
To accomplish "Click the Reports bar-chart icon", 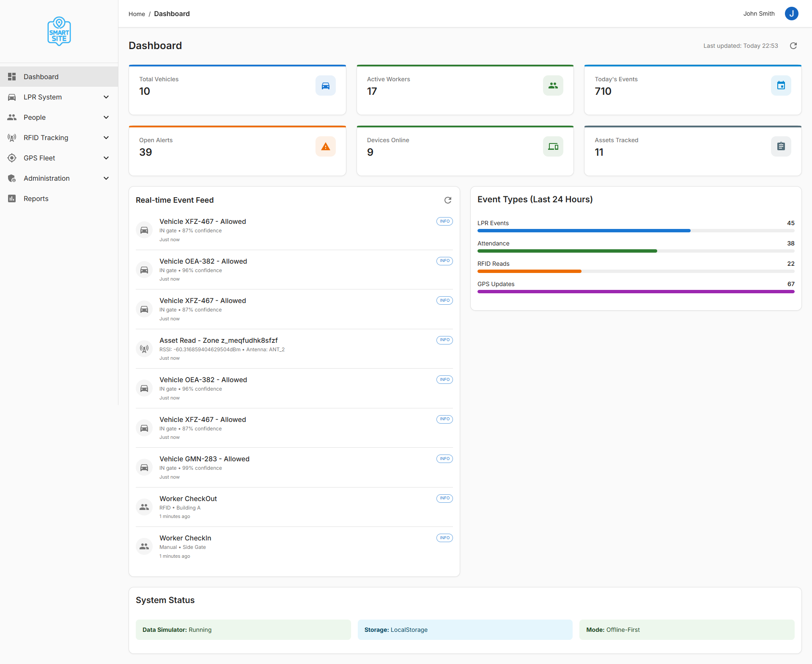I will pyautogui.click(x=12, y=198).
